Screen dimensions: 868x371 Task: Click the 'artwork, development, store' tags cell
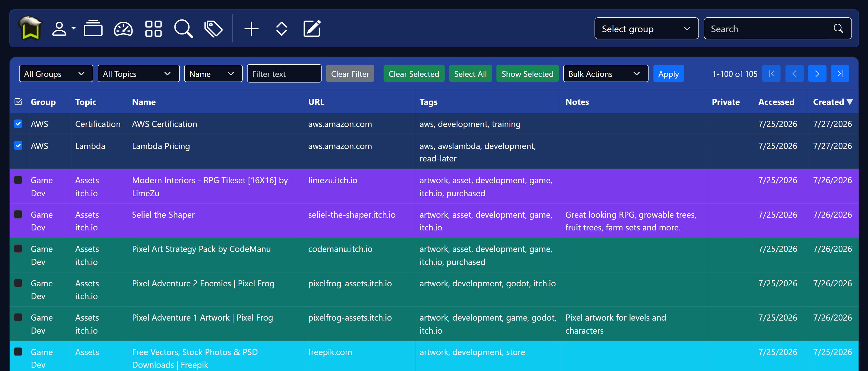472,352
